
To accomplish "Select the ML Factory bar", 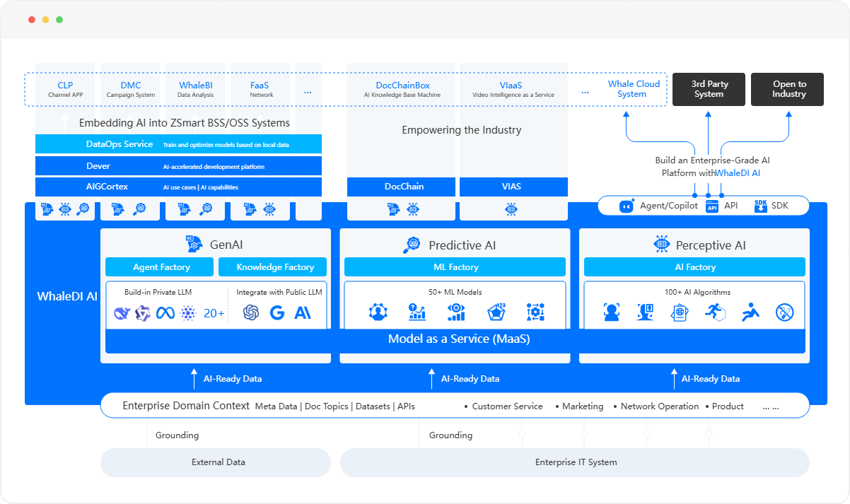I will pyautogui.click(x=455, y=267).
